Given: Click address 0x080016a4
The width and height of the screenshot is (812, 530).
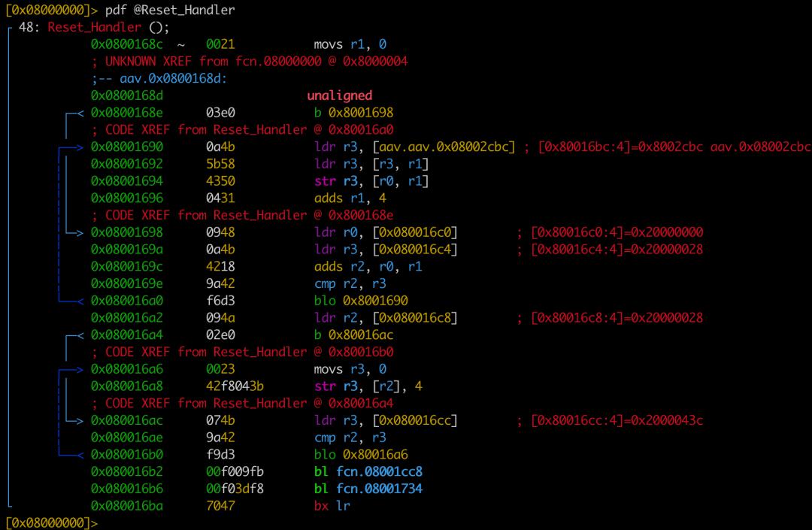Looking at the screenshot, I should pos(126,335).
